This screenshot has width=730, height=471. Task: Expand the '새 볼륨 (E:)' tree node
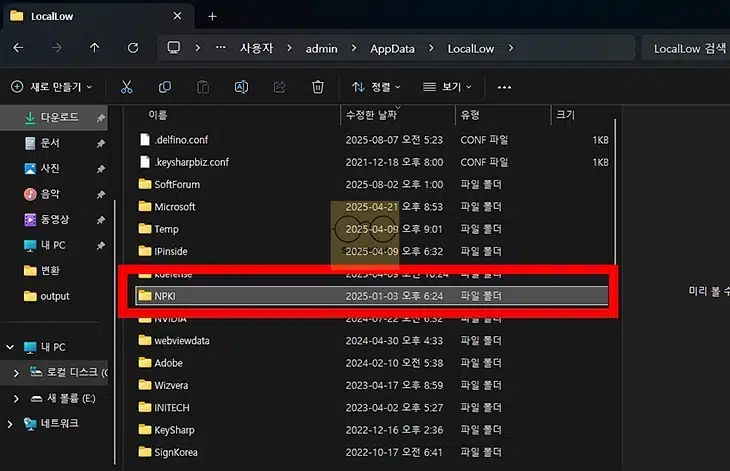16,398
